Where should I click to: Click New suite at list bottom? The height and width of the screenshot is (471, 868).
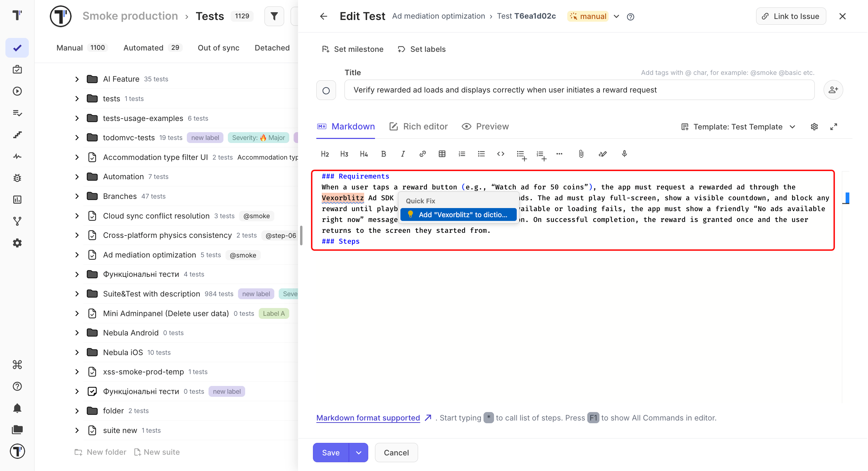[157, 452]
